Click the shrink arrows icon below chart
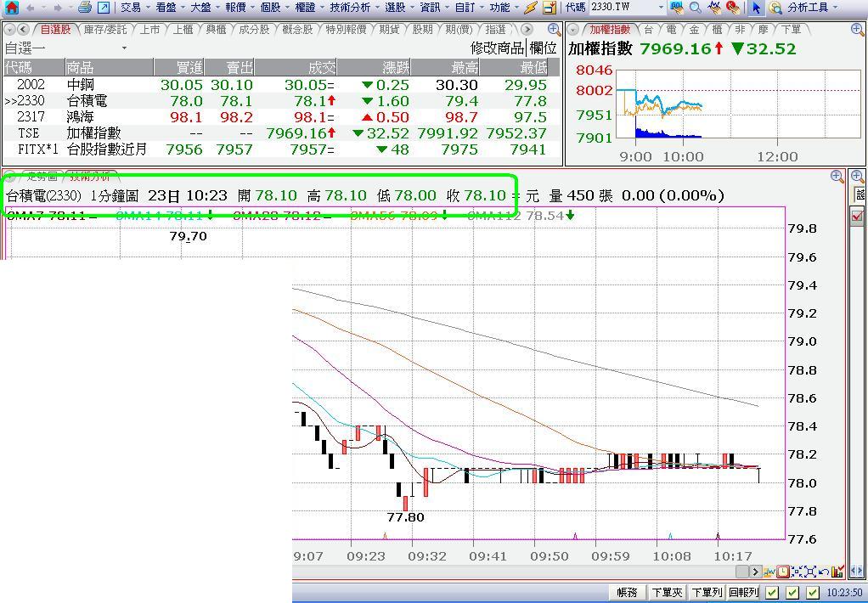The image size is (868, 603). click(797, 572)
